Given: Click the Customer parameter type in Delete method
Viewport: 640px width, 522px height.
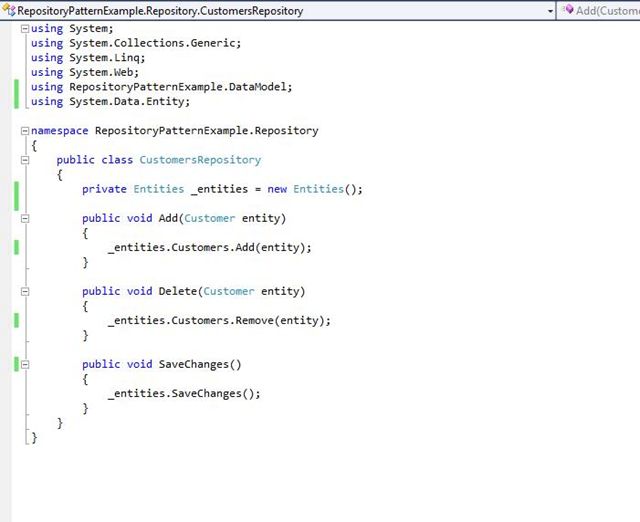Looking at the screenshot, I should pos(229,291).
